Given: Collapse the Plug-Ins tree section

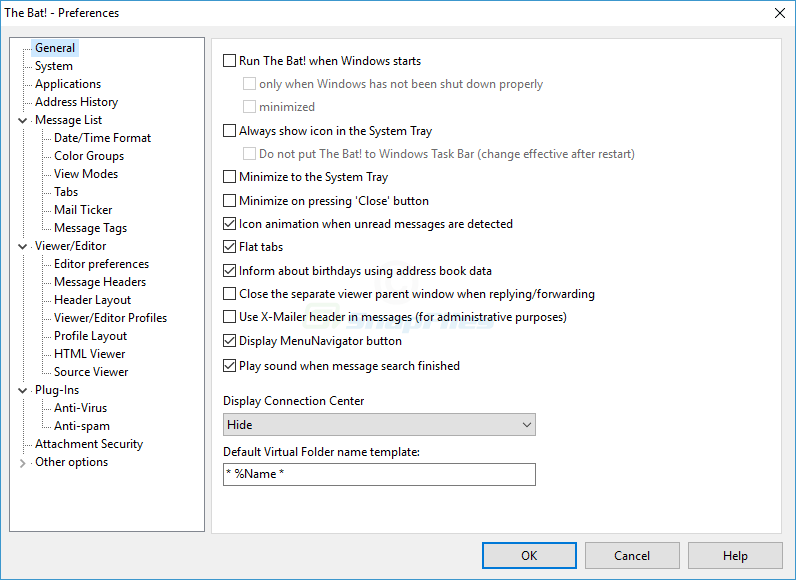Looking at the screenshot, I should click(x=22, y=391).
